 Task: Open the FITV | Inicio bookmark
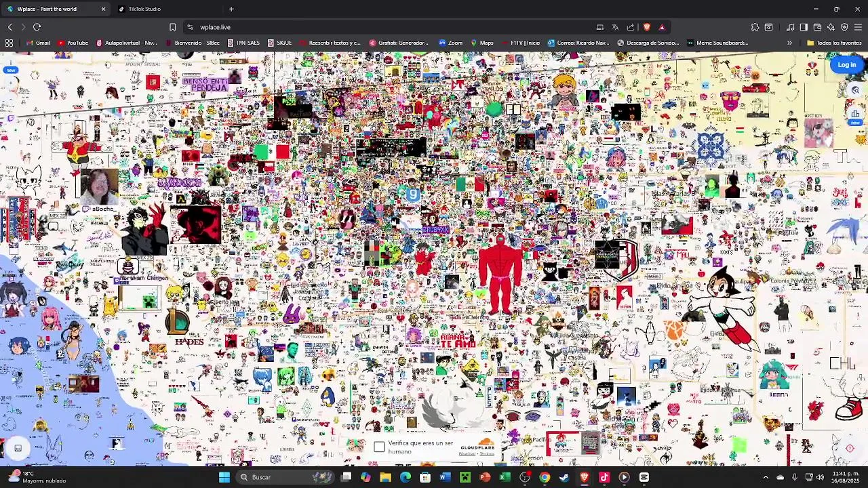click(x=521, y=43)
